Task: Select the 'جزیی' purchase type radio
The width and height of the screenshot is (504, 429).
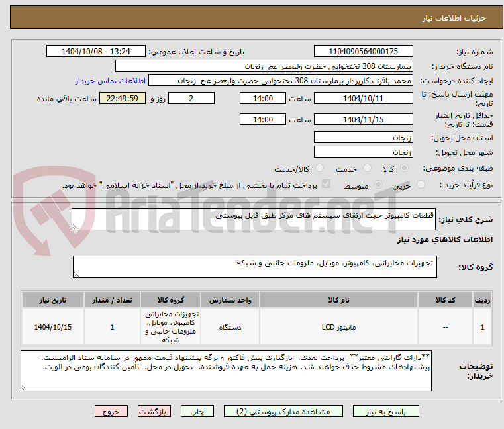Action: 421,185
